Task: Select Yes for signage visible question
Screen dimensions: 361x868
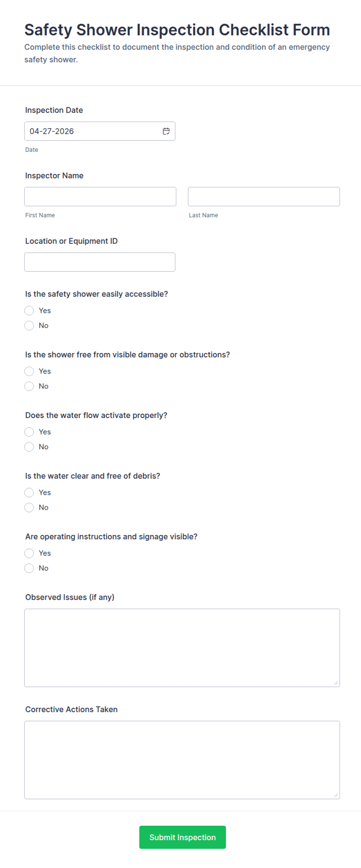Action: click(29, 553)
